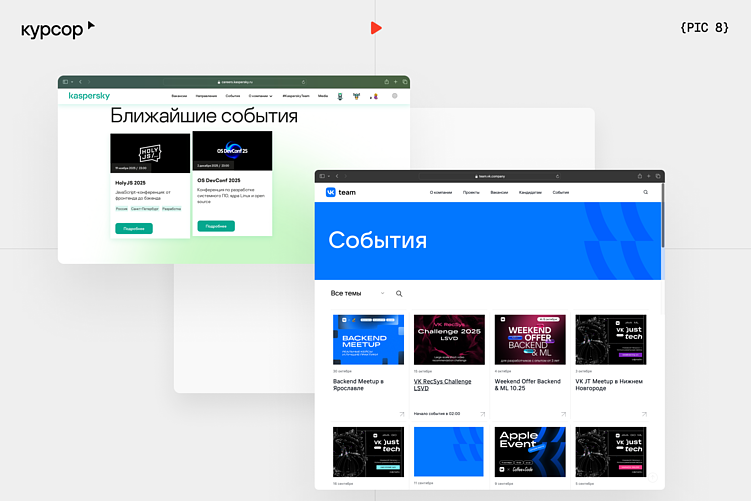Expand the О компании menu on Kaspersky

coord(261,96)
